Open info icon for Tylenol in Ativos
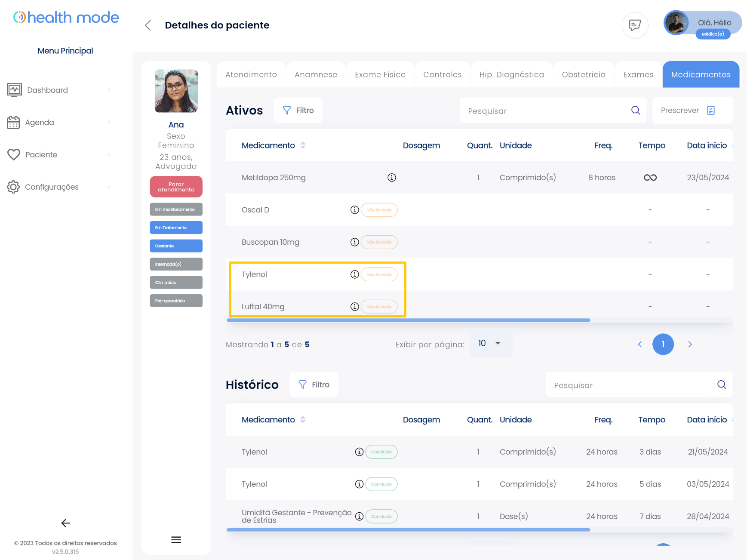The width and height of the screenshot is (747, 560). point(354,274)
